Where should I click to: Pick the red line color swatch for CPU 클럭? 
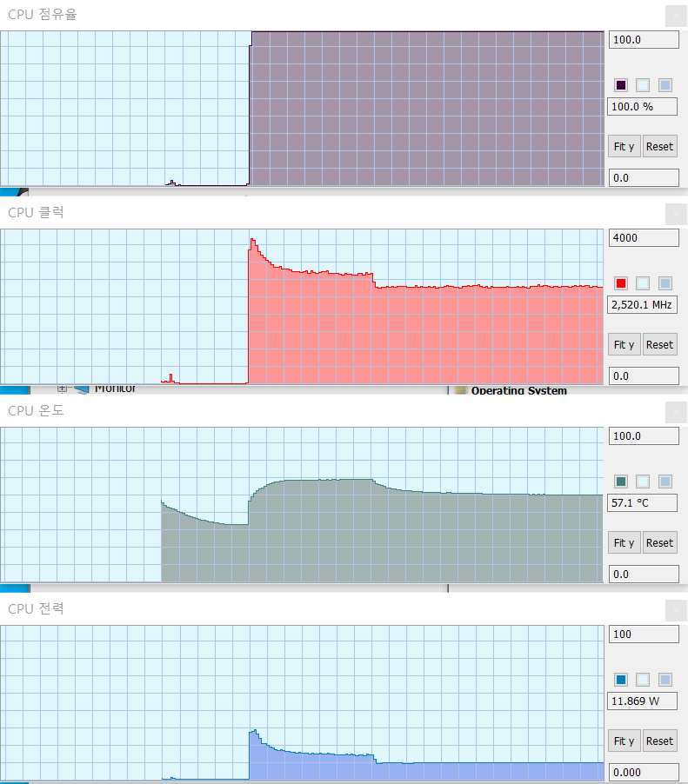point(621,283)
